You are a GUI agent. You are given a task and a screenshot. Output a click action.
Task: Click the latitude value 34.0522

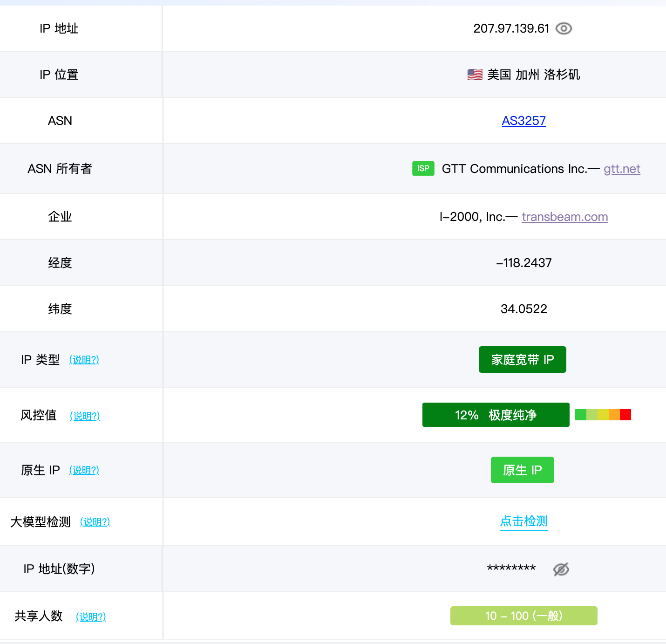point(524,309)
